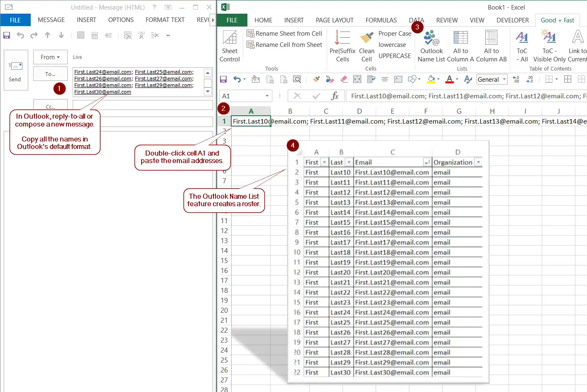
Task: Open Borders dropdown arrow in Excel
Action: coord(557,79)
